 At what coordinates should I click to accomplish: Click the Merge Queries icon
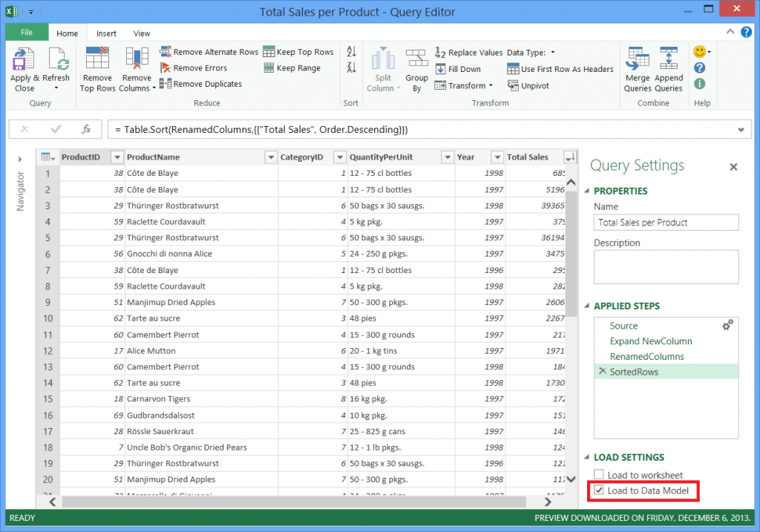click(637, 59)
